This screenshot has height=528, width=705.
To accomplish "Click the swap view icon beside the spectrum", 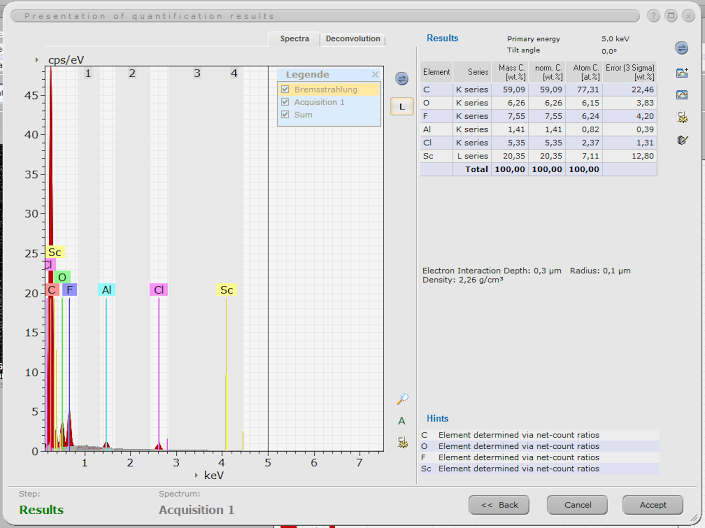I will click(x=402, y=79).
